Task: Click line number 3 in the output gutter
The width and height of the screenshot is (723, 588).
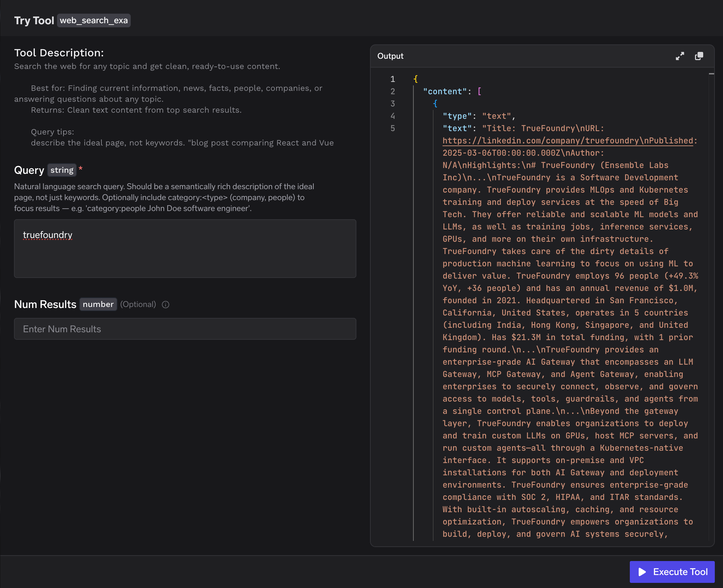Action: point(393,104)
